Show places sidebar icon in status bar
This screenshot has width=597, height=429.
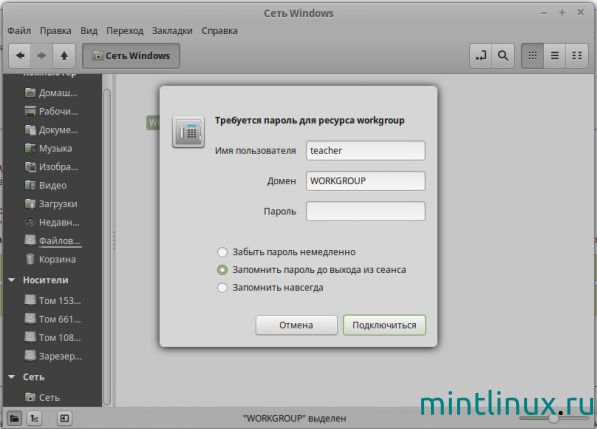point(14,419)
